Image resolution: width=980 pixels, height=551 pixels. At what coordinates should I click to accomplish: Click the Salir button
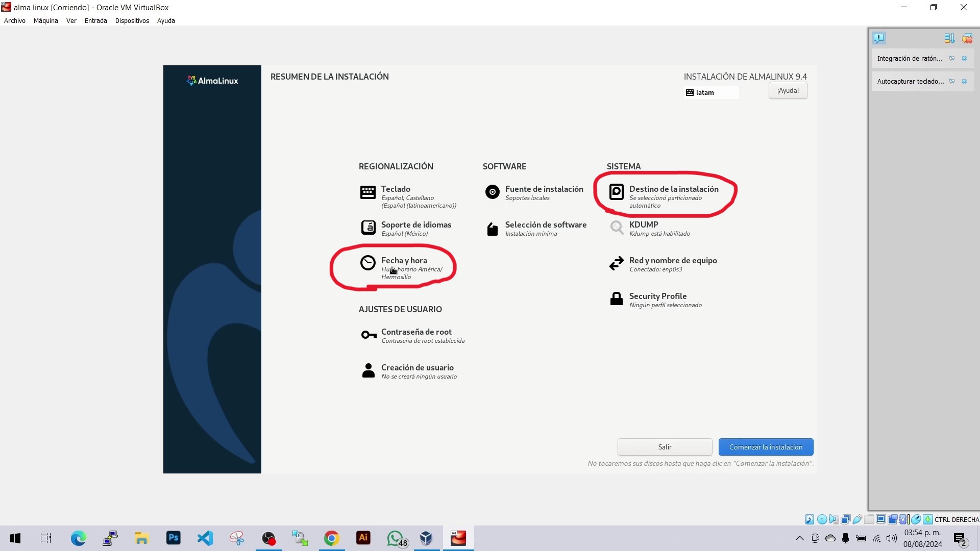pos(665,447)
